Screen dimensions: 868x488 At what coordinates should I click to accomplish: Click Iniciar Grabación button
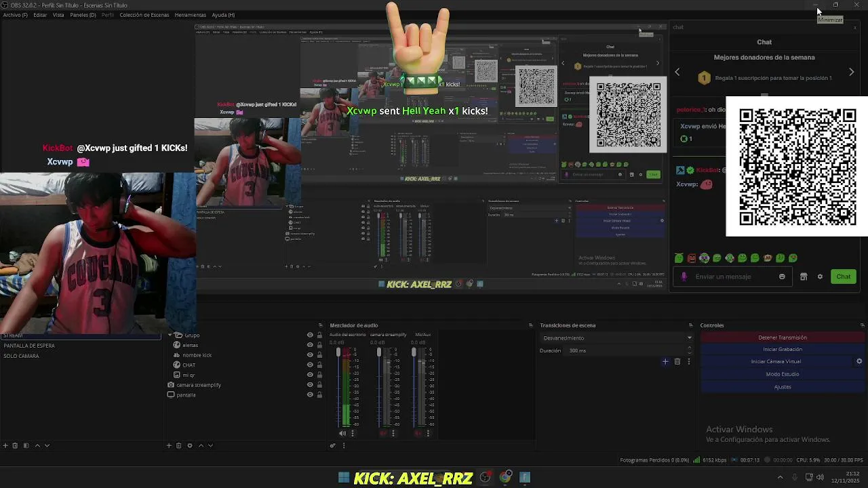click(x=783, y=350)
